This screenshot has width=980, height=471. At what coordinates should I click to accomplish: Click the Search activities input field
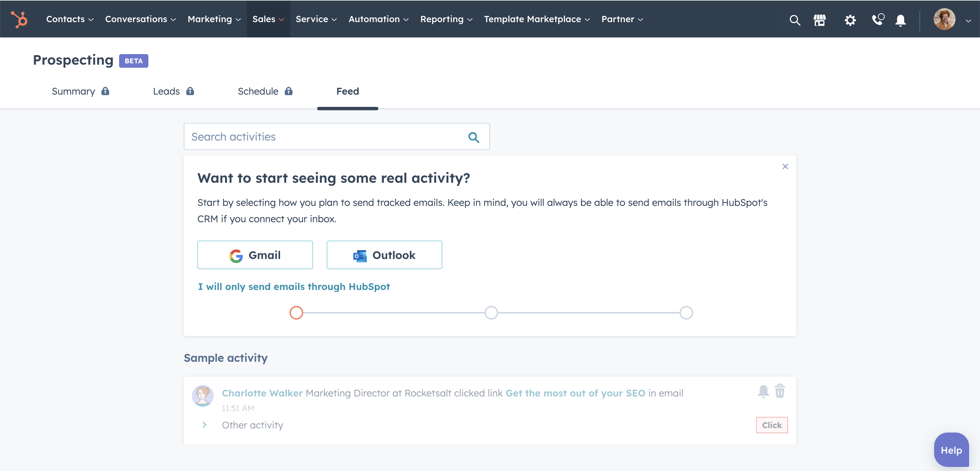pyautogui.click(x=336, y=136)
